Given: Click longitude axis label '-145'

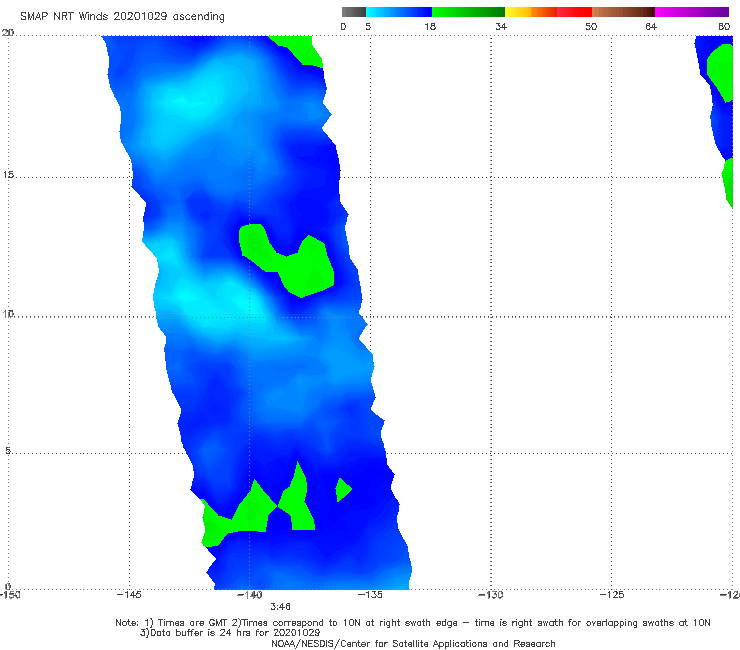Looking at the screenshot, I should pyautogui.click(x=129, y=595).
